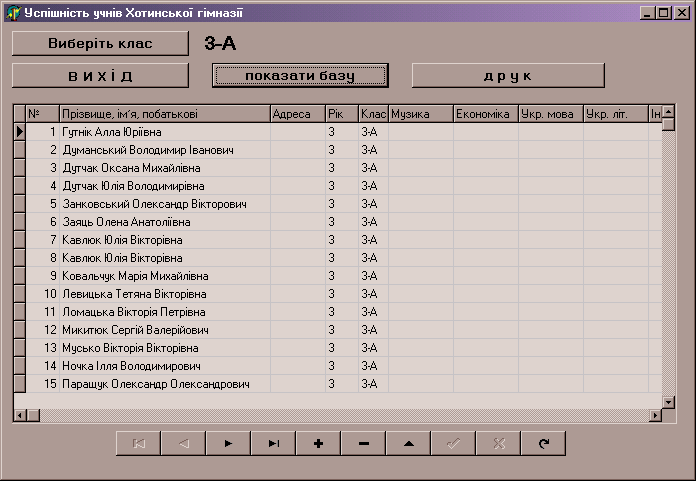Click Клас cell '3-А' of Ломацька row
This screenshot has width=696, height=481.
[x=373, y=312]
